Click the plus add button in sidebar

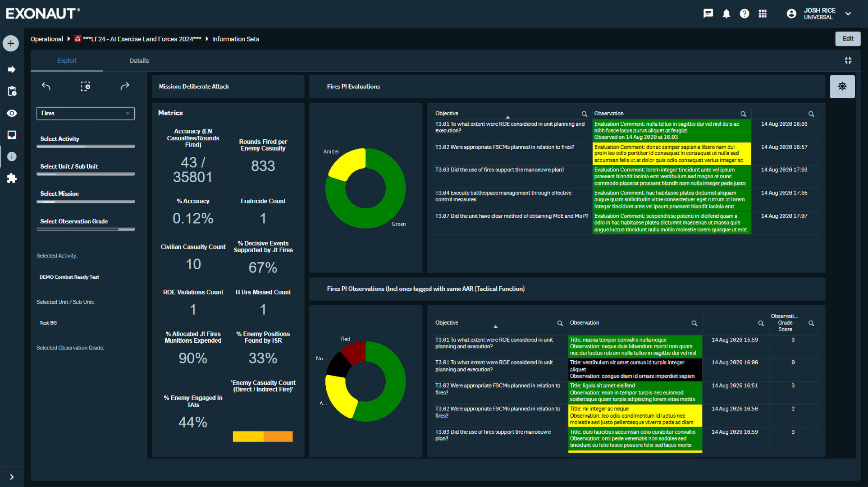click(x=11, y=43)
